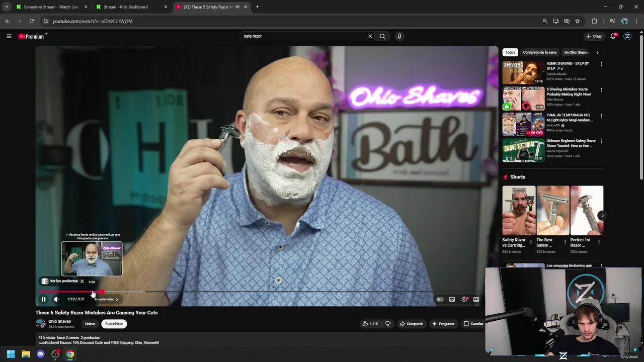The height and width of the screenshot is (362, 644).
Task: Open the YouTube account avatar menu
Action: pyautogui.click(x=627, y=36)
